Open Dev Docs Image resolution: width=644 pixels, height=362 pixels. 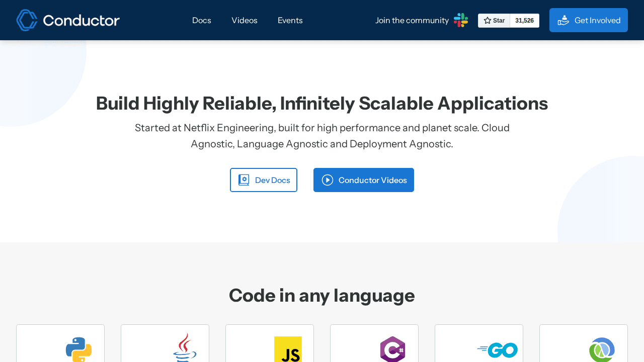tap(264, 180)
